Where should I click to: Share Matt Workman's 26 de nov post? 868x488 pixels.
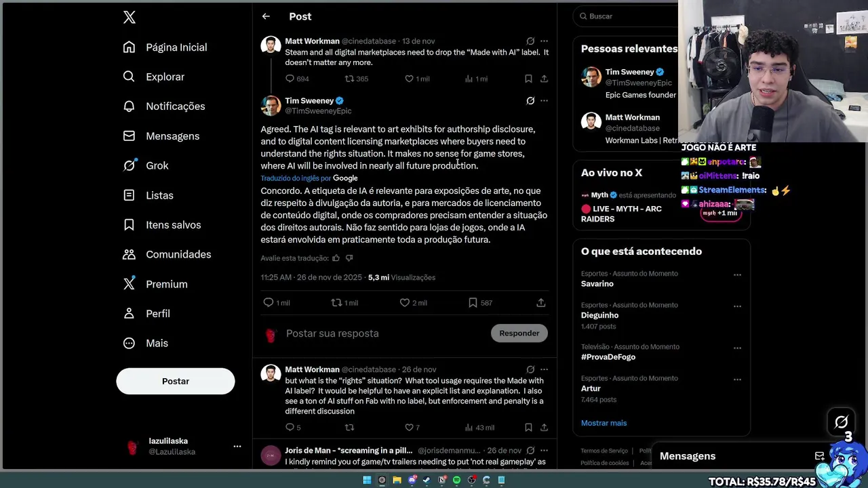click(544, 428)
